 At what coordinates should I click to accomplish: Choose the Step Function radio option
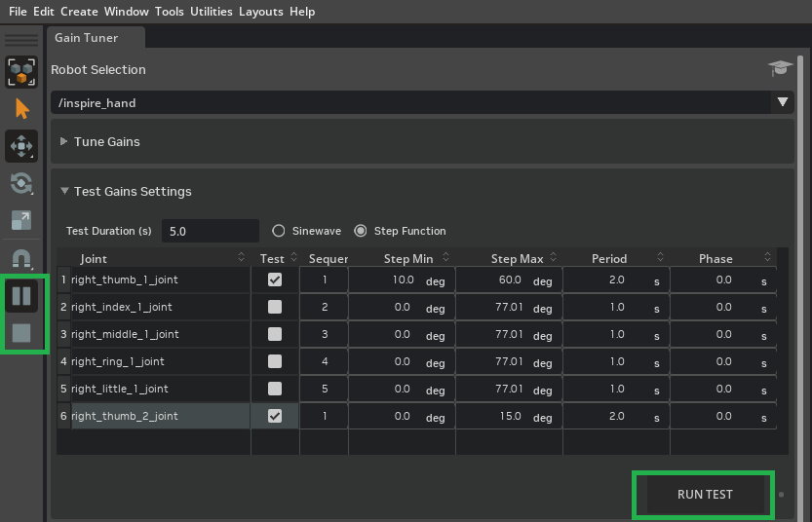point(361,231)
